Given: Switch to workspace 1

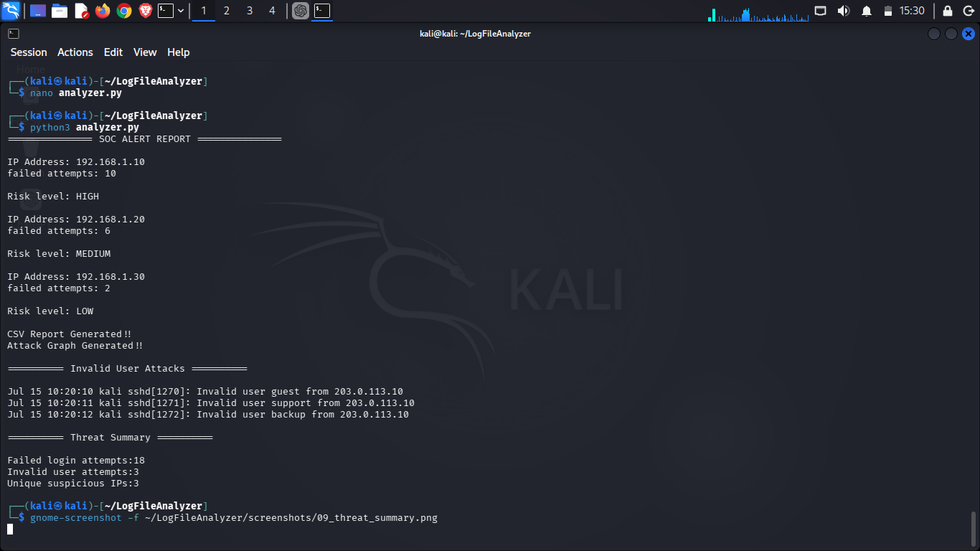Looking at the screenshot, I should (x=204, y=11).
